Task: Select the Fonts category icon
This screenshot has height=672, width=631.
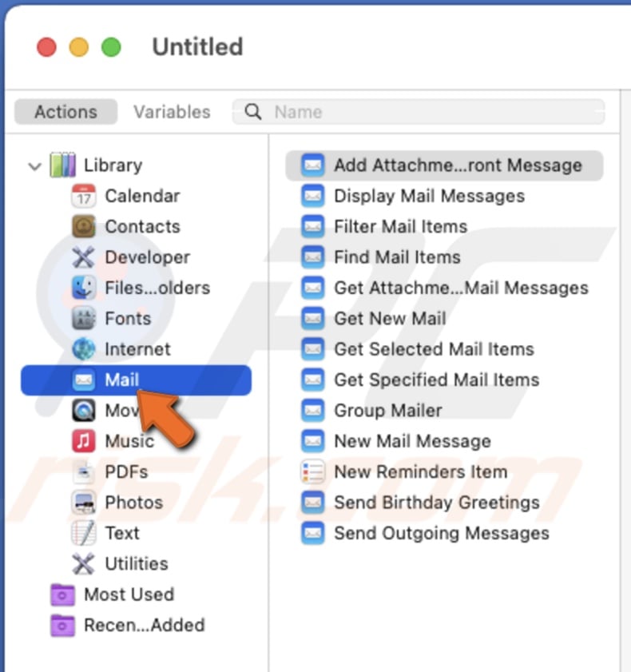Action: [84, 319]
